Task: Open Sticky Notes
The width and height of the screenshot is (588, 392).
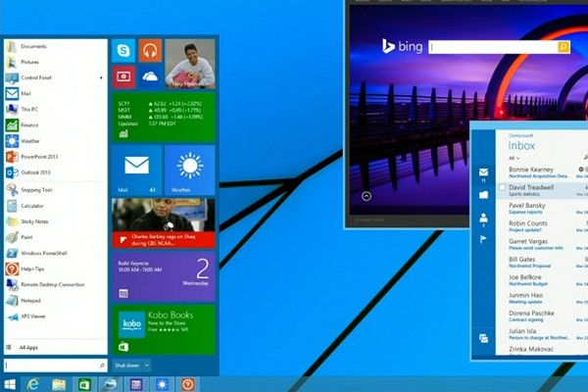Action: tap(56, 221)
